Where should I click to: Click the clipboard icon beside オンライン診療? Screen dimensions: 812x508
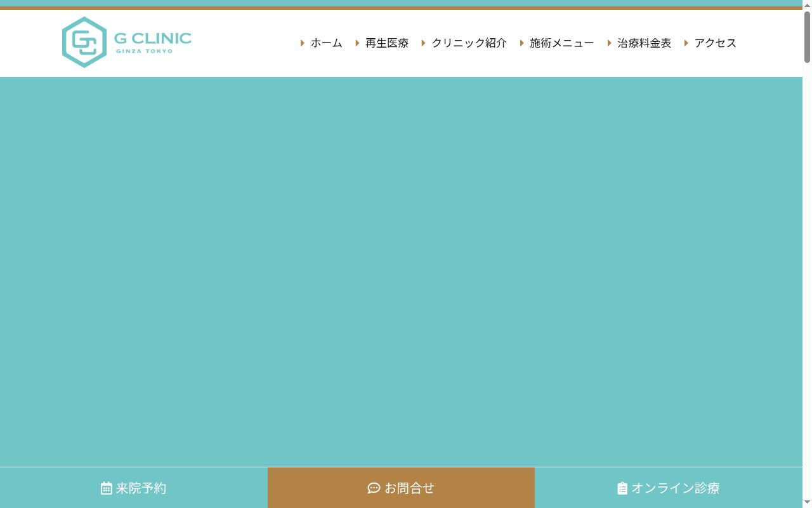point(622,488)
